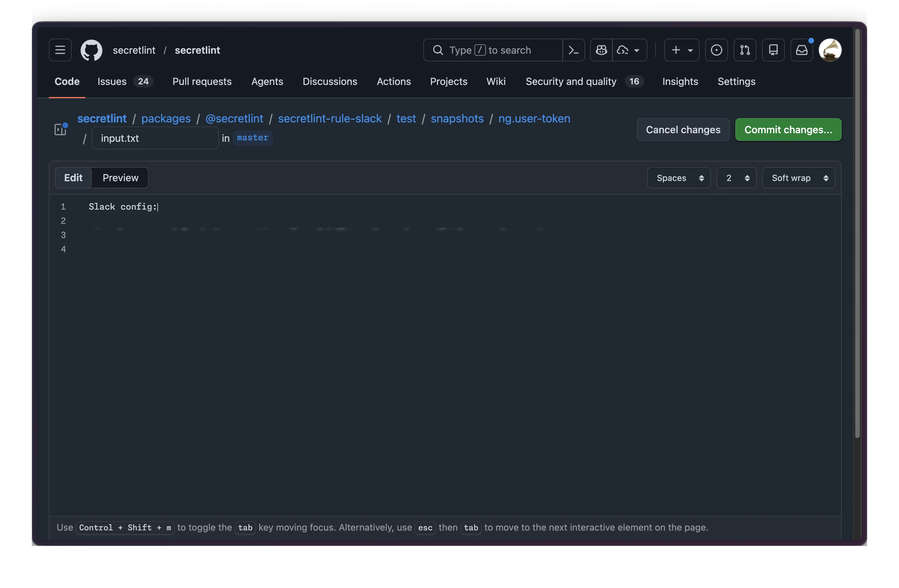This screenshot has height=588, width=899.
Task: Select the Edit toggle in editor
Action: pyautogui.click(x=73, y=178)
